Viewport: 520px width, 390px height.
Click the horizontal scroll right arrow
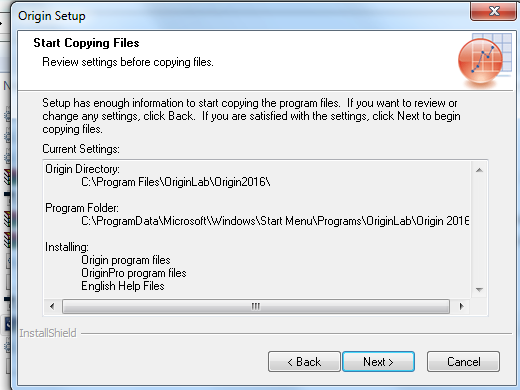(461, 306)
